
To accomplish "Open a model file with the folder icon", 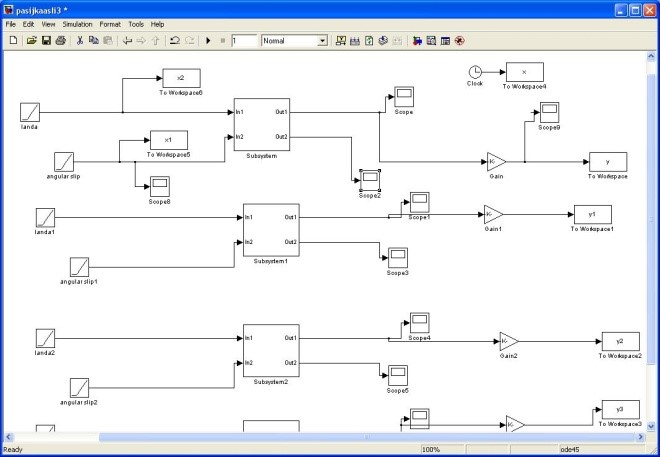I will [32, 41].
